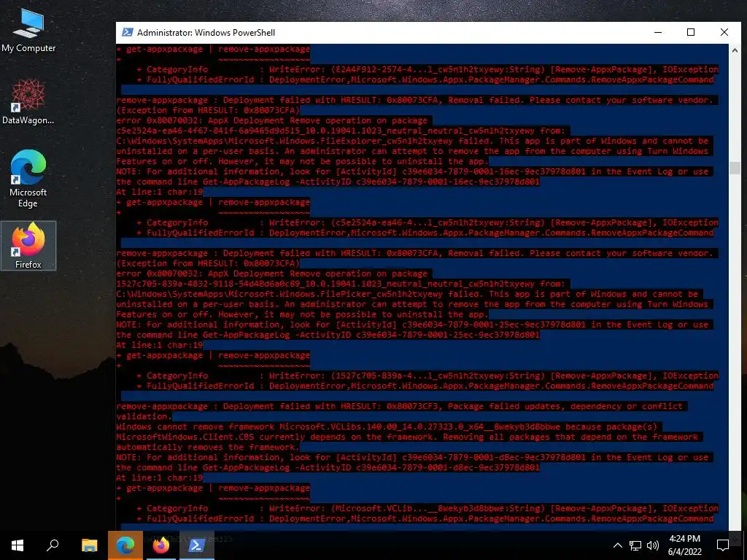747x560 pixels.
Task: Click the FileExplorer_cw5n1h2txyewy path line
Action: click(413, 141)
